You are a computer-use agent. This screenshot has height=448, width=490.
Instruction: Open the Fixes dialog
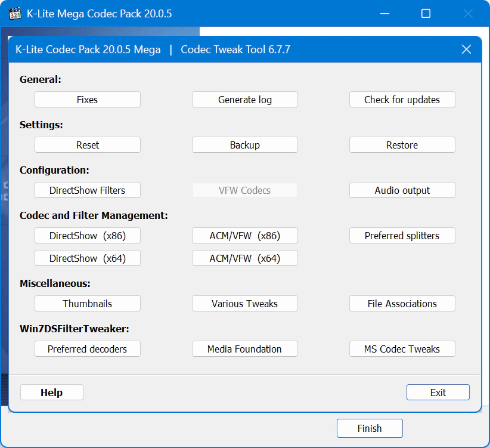88,100
